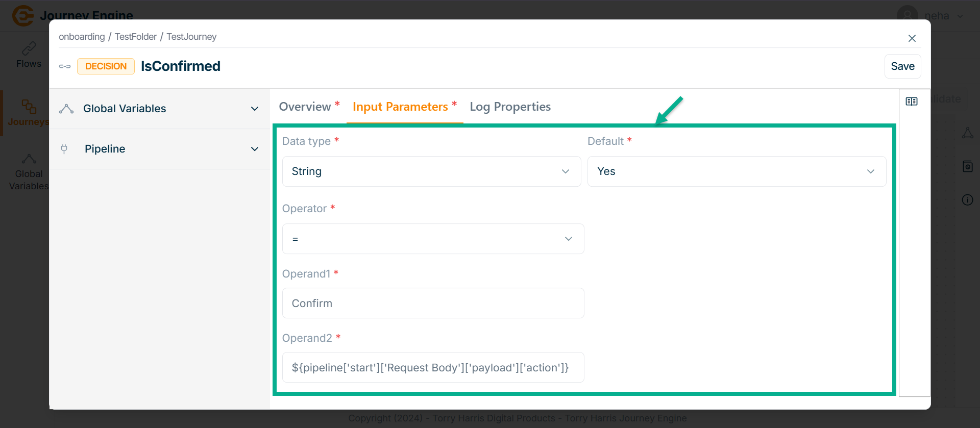Open Flows from the sidebar icon
This screenshot has width=980, height=428.
pos(29,49)
